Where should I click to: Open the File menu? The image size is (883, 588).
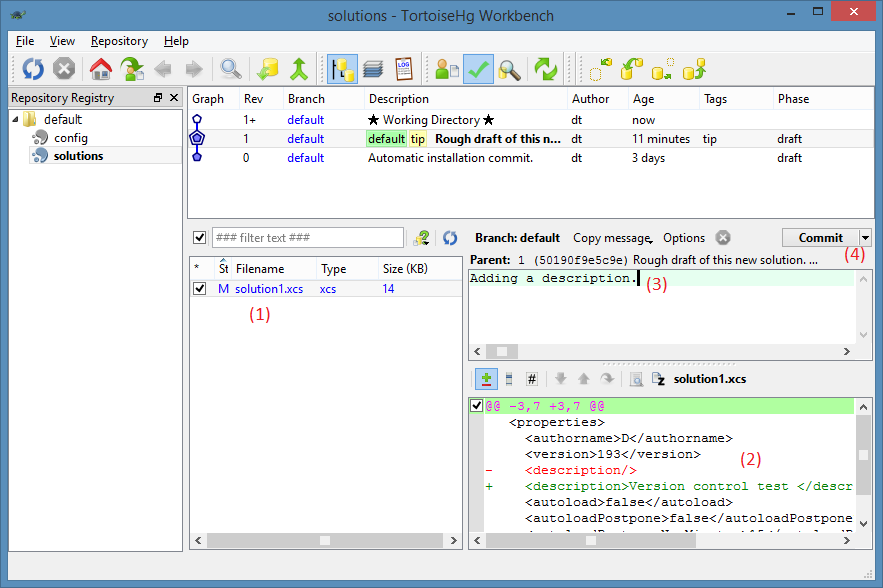point(25,41)
